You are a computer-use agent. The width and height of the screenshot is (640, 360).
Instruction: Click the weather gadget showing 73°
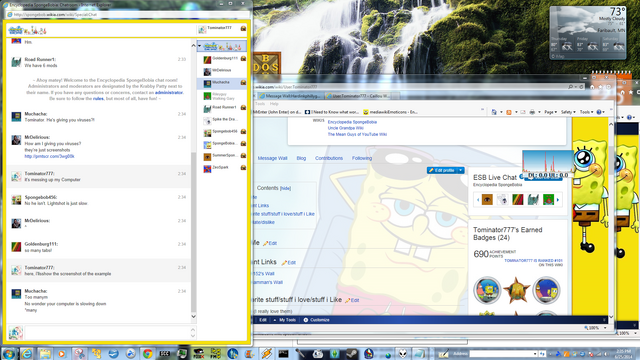(x=588, y=33)
